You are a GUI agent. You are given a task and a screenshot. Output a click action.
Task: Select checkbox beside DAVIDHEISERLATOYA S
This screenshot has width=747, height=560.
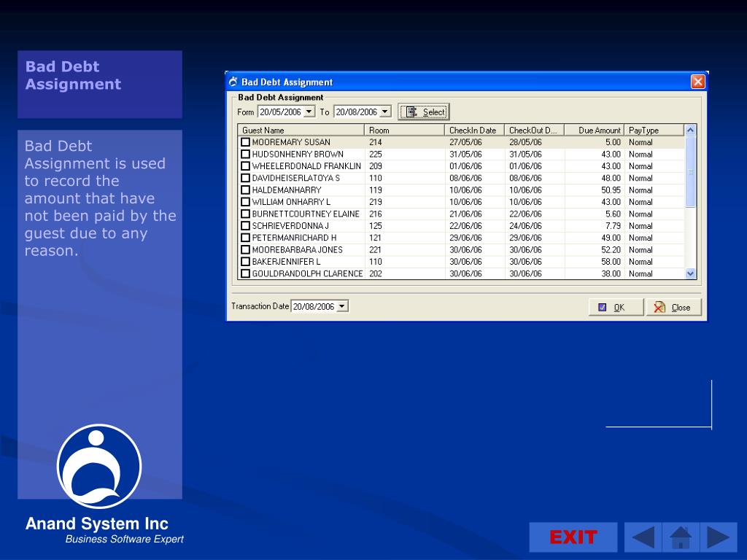coord(245,178)
